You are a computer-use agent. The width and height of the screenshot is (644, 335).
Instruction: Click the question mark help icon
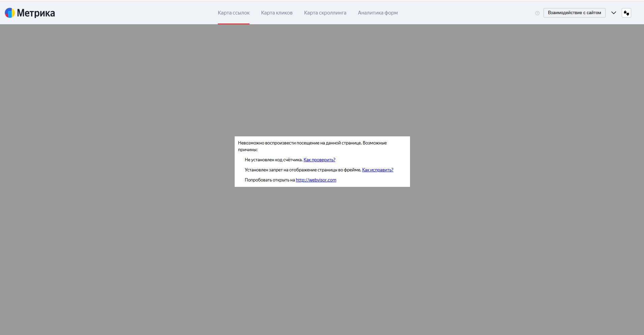click(x=537, y=13)
